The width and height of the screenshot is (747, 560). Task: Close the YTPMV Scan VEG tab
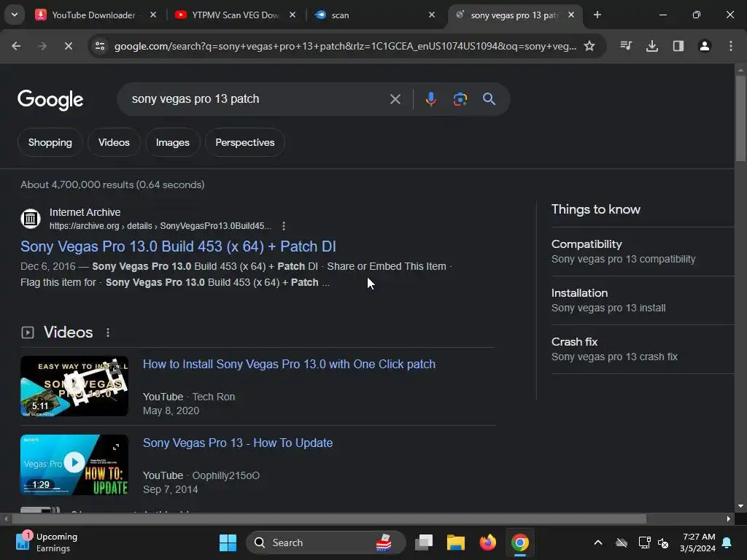pos(293,15)
